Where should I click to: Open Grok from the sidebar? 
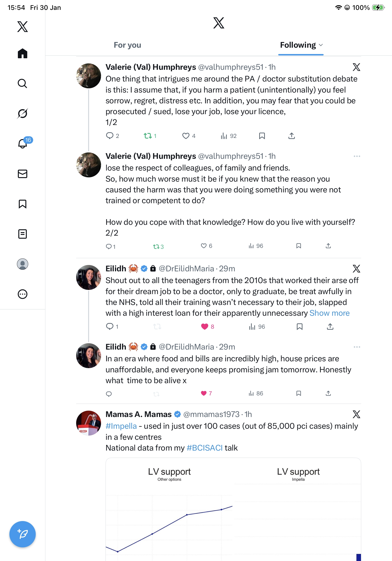point(22,113)
